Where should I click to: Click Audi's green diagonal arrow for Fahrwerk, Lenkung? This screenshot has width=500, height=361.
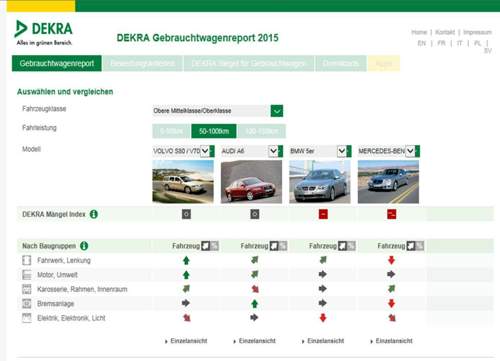255,260
